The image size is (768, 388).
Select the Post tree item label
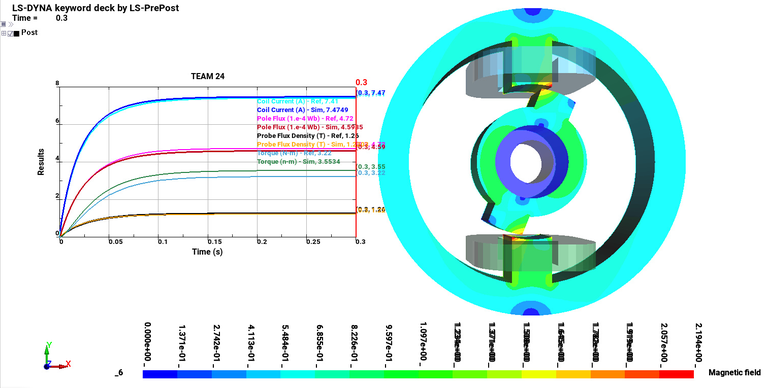(29, 32)
